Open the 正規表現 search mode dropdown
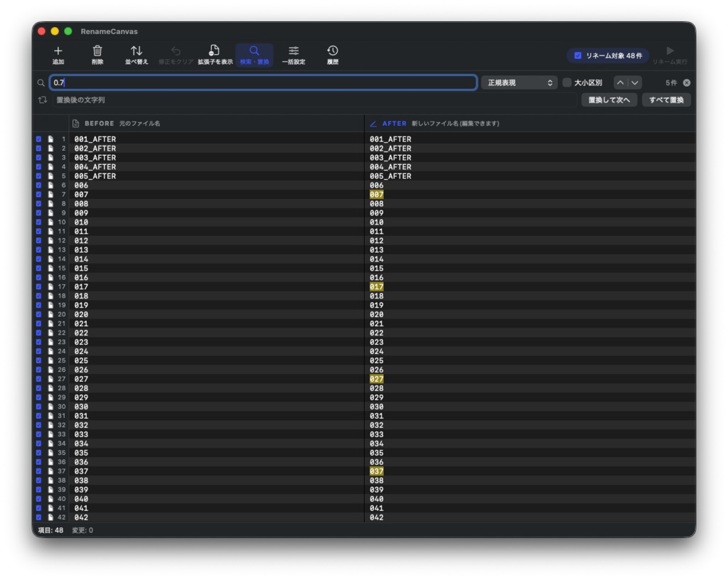This screenshot has height=580, width=728. pos(519,82)
